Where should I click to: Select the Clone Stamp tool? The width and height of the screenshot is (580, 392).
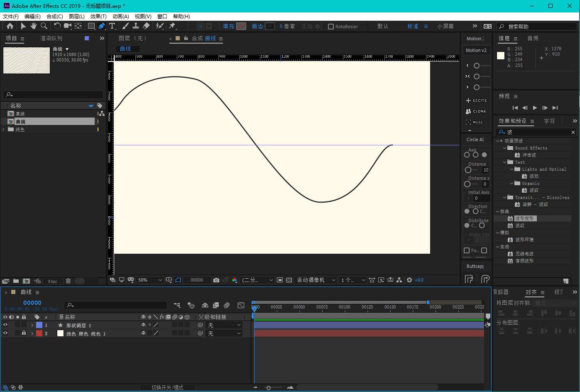coord(135,26)
